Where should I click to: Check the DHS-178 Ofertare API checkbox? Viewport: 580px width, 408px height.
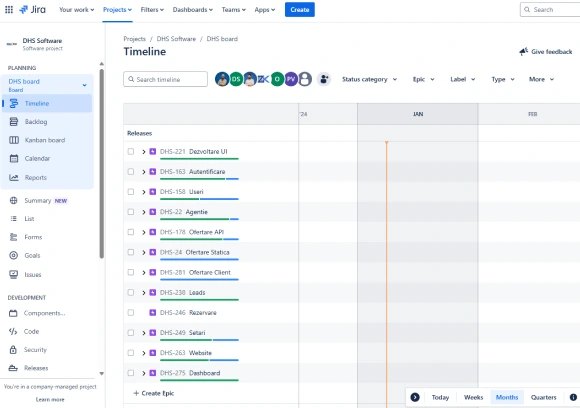[131, 232]
